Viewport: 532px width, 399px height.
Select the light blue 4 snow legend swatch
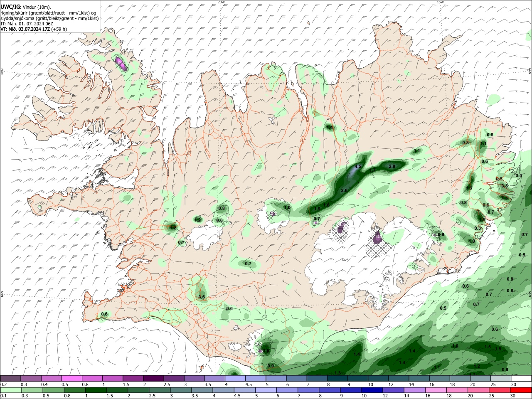coord(235,378)
